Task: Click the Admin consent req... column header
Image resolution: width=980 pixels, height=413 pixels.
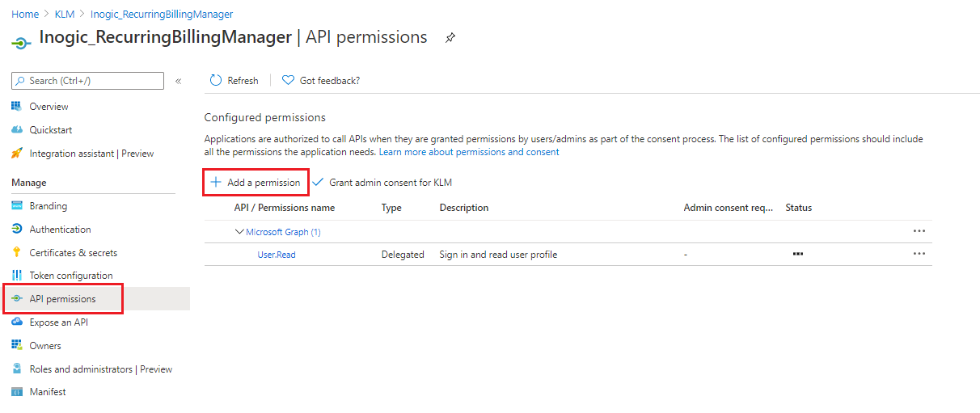Action: click(x=729, y=208)
